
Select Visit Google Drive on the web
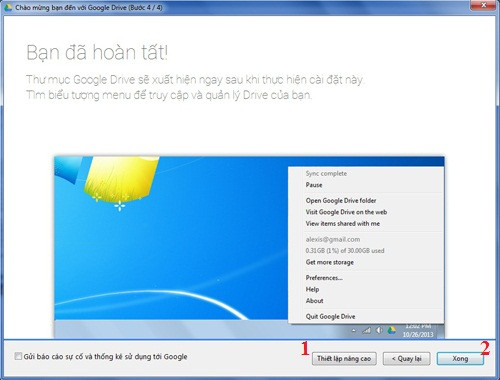click(x=346, y=212)
